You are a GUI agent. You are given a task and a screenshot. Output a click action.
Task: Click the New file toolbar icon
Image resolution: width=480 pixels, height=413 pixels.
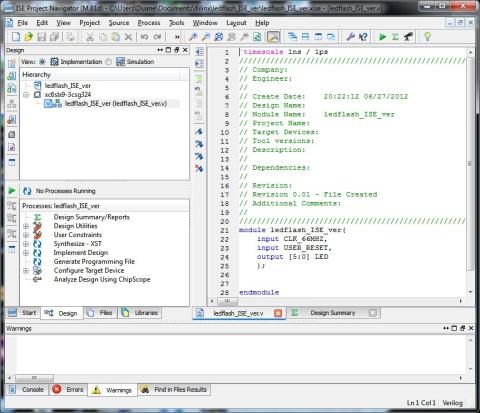pyautogui.click(x=16, y=36)
